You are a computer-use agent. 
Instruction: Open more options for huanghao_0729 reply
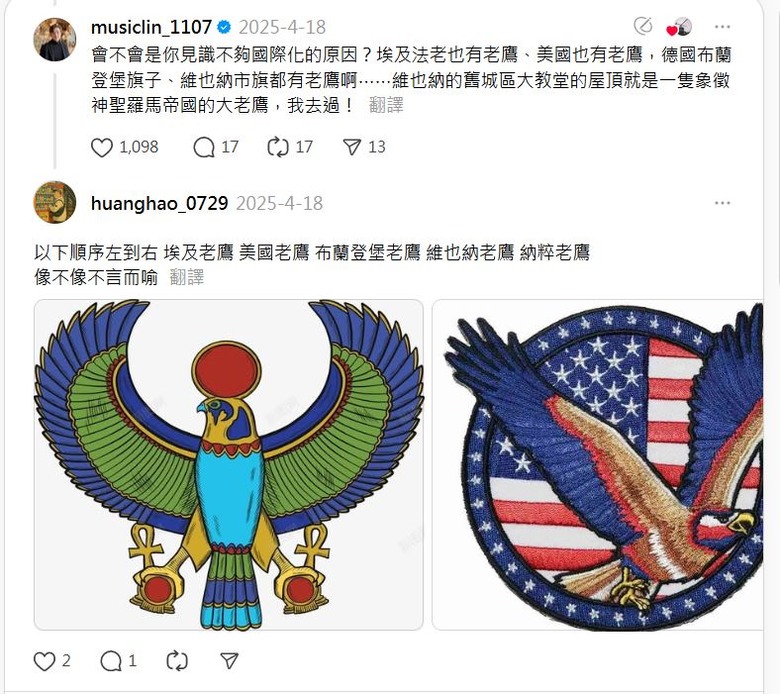722,203
